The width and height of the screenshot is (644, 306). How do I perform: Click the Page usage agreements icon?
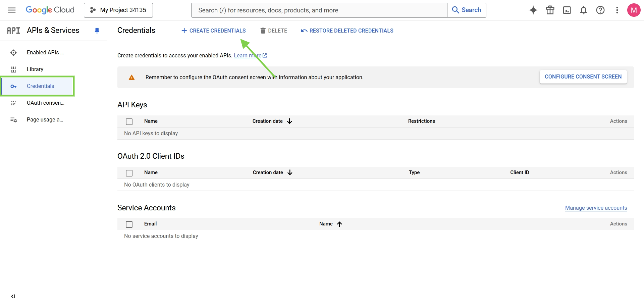pos(13,120)
